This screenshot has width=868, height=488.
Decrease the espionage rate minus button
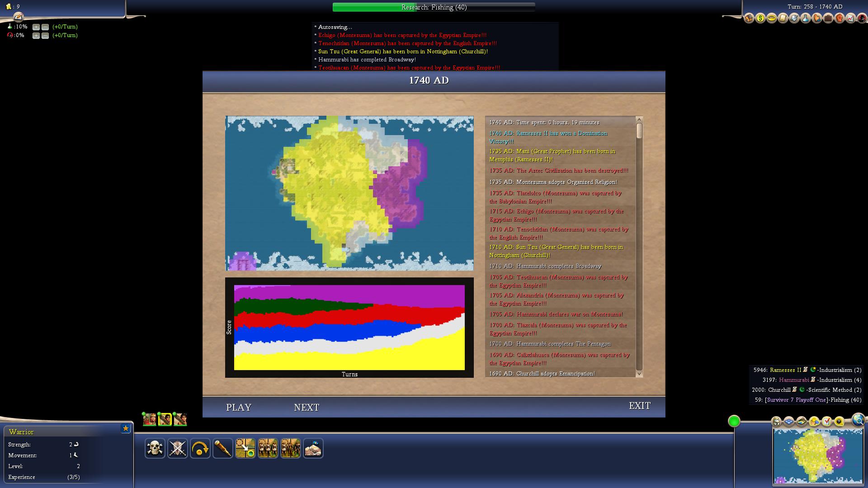(45, 36)
